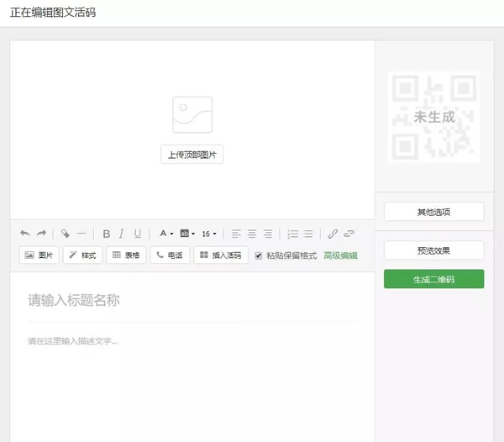This screenshot has height=442, width=504.
Task: Toggle bold formatting
Action: coord(106,234)
